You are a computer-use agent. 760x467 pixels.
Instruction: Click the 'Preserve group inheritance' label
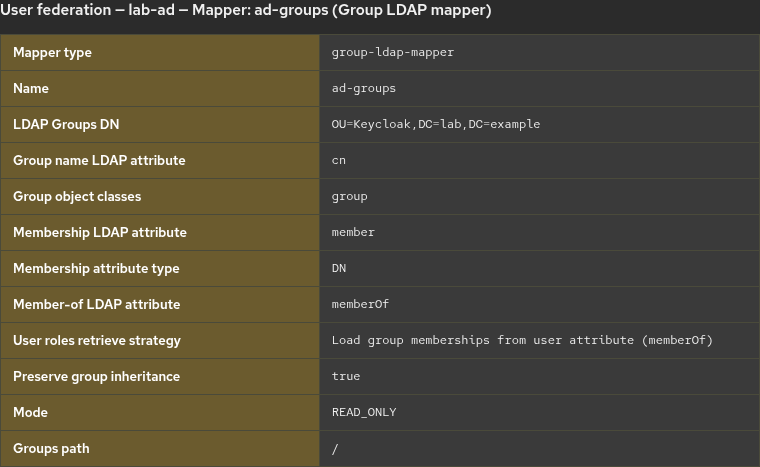click(x=96, y=376)
